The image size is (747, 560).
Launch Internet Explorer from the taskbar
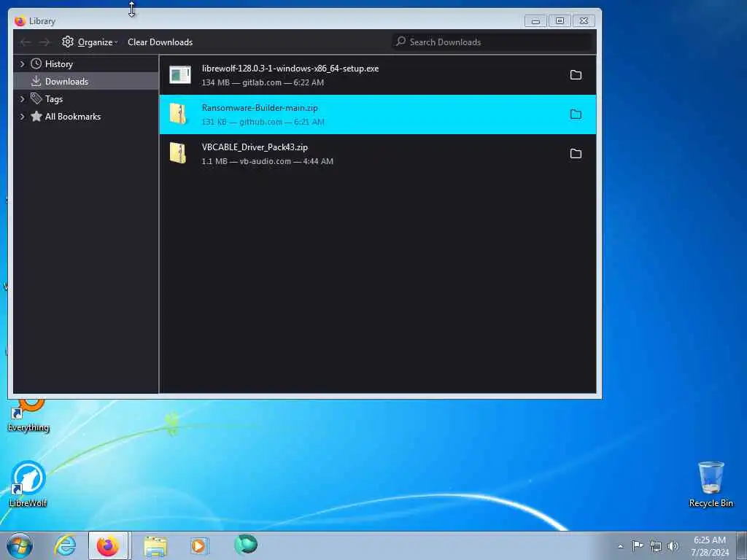coord(65,545)
